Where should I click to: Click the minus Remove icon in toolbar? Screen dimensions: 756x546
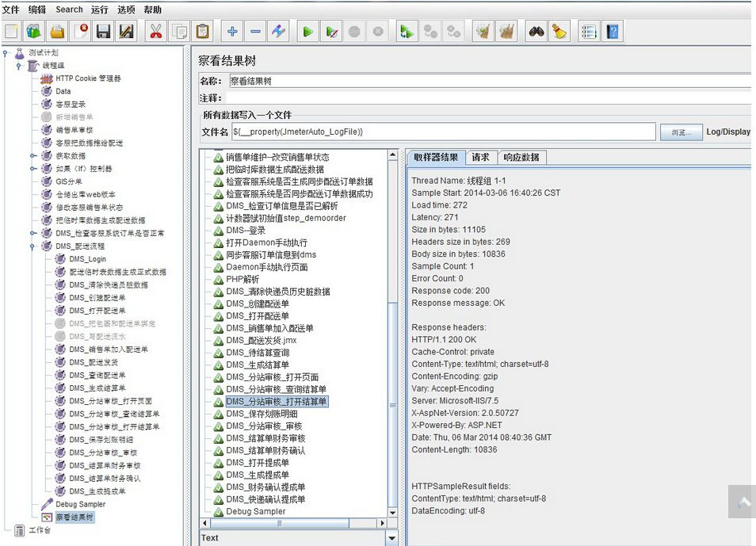[x=255, y=32]
